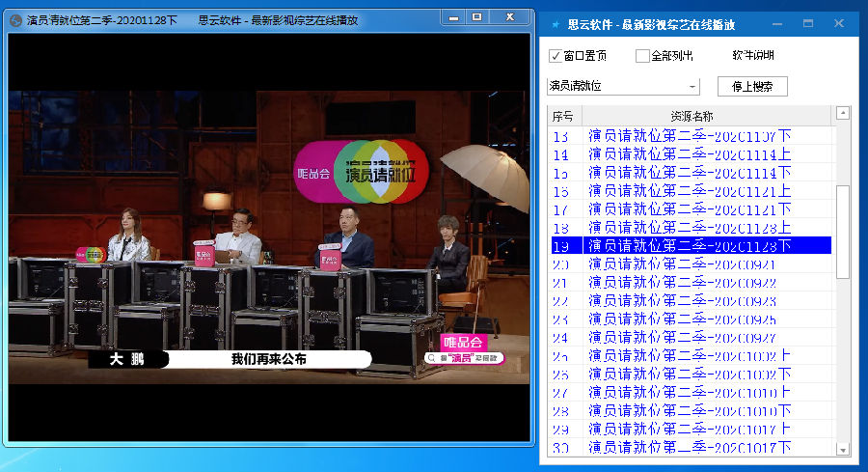The image size is (868, 472).
Task: Select row 22 演员请就位第二季-20200923
Action: click(x=691, y=300)
